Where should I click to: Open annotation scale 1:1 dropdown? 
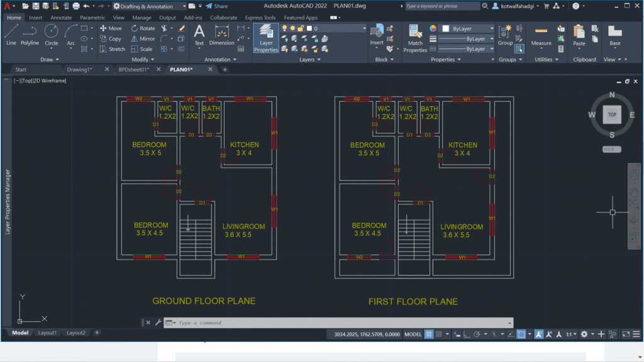pyautogui.click(x=571, y=334)
